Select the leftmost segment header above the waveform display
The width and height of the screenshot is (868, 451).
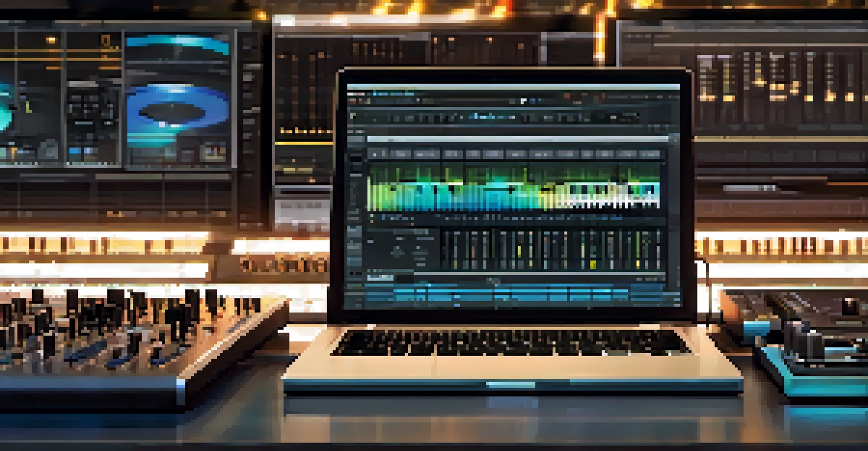click(x=377, y=153)
